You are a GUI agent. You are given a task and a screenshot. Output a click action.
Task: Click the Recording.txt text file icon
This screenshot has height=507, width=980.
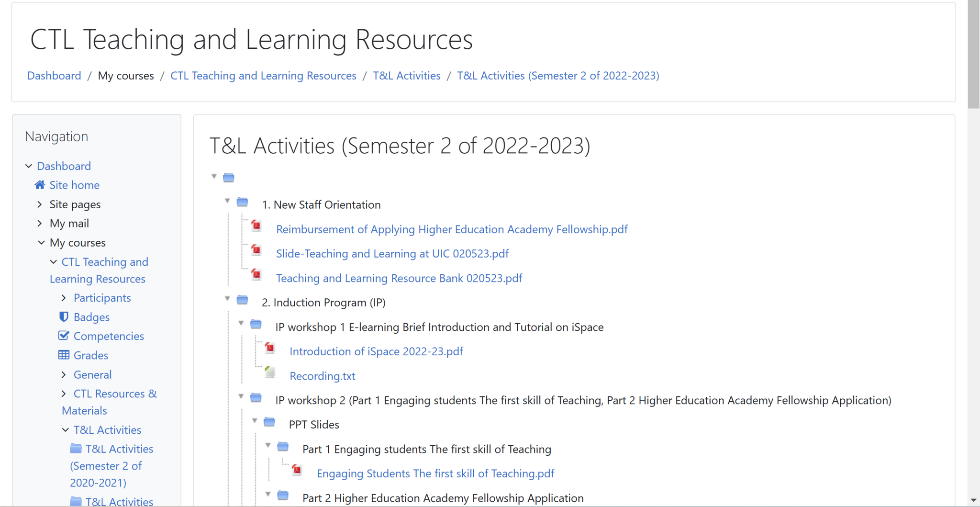pyautogui.click(x=270, y=372)
